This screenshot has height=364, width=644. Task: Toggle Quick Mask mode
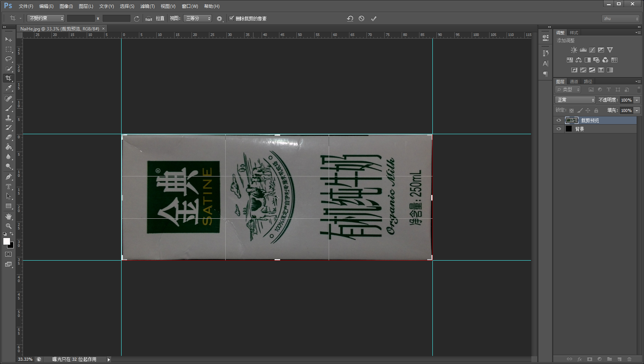tap(9, 254)
